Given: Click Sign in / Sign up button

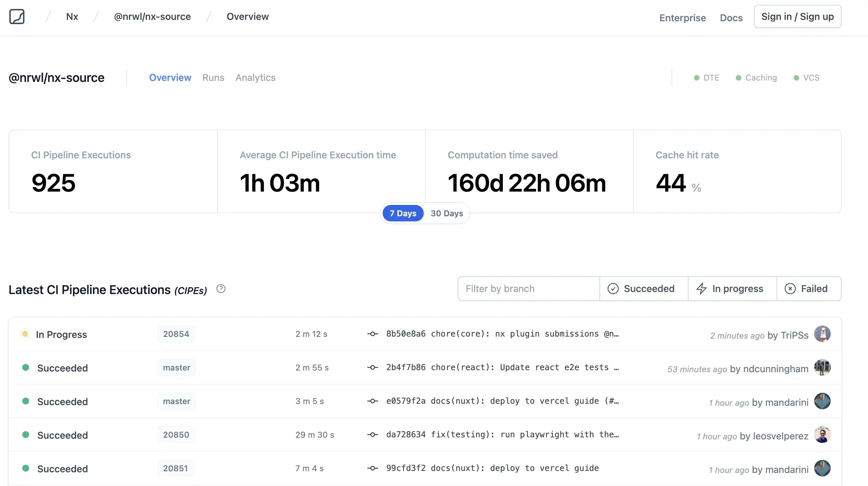Looking at the screenshot, I should tap(797, 16).
